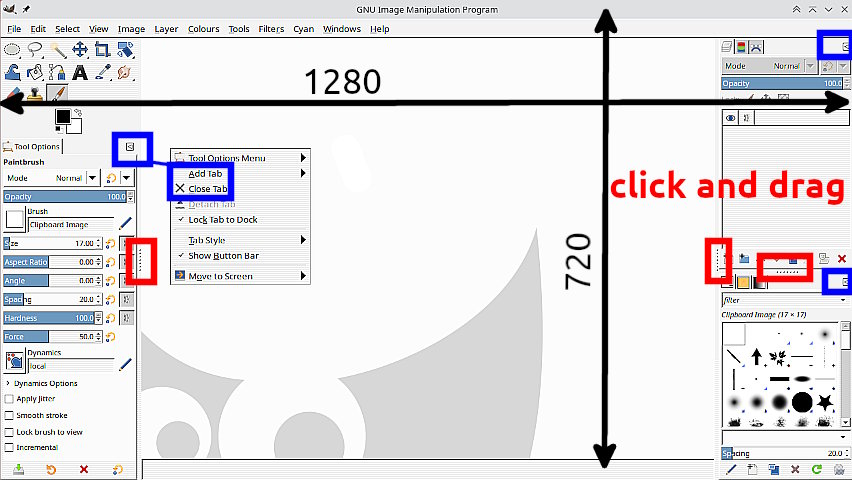Activate the Crop tool
This screenshot has height=480, width=852.
[102, 50]
